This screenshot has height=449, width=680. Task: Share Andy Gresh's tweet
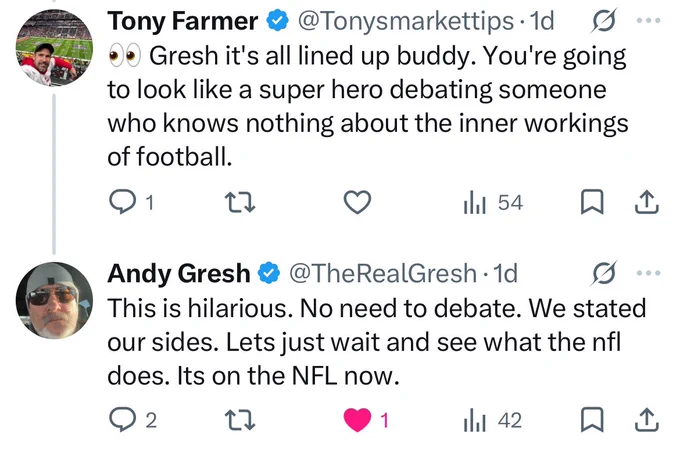[x=647, y=420]
